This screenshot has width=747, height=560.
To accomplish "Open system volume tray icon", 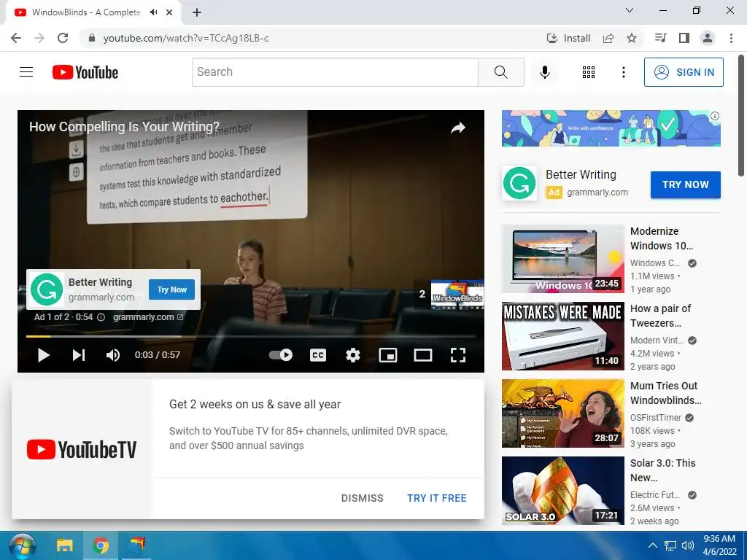I will click(x=687, y=545).
